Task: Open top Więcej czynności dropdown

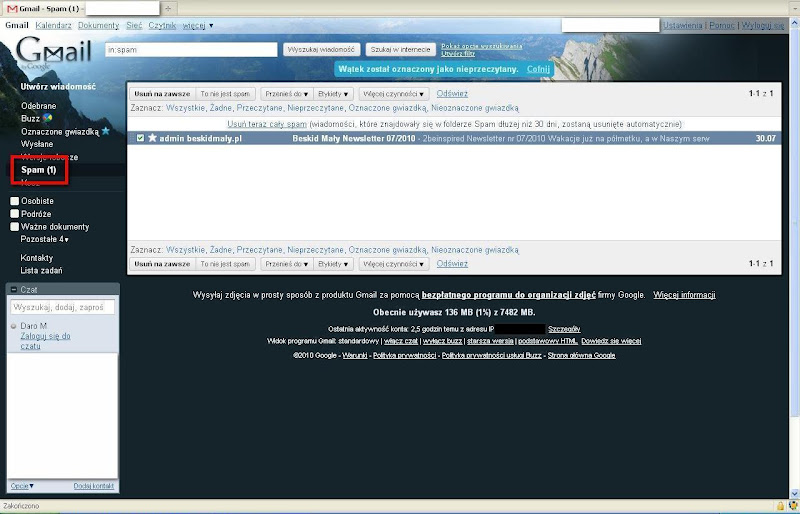Action: (394, 94)
